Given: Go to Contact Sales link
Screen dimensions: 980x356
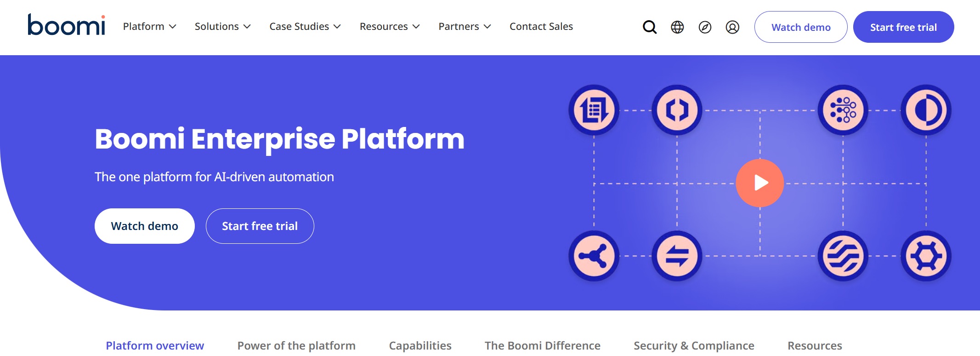Looking at the screenshot, I should [541, 27].
